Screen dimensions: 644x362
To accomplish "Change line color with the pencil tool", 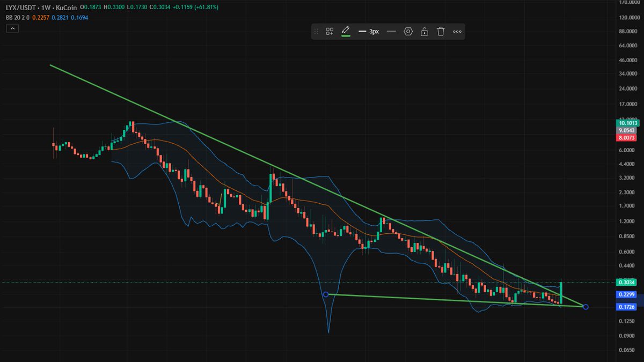I will pyautogui.click(x=346, y=31).
